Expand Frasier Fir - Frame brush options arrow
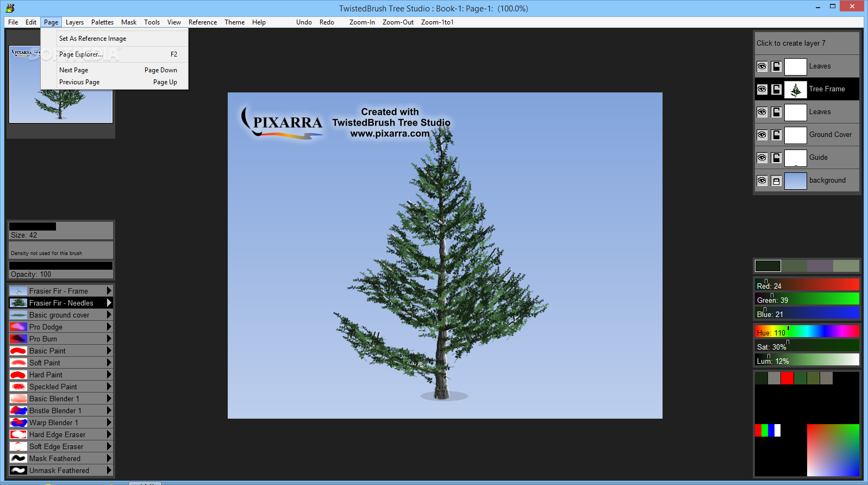The image size is (868, 485). tap(109, 291)
